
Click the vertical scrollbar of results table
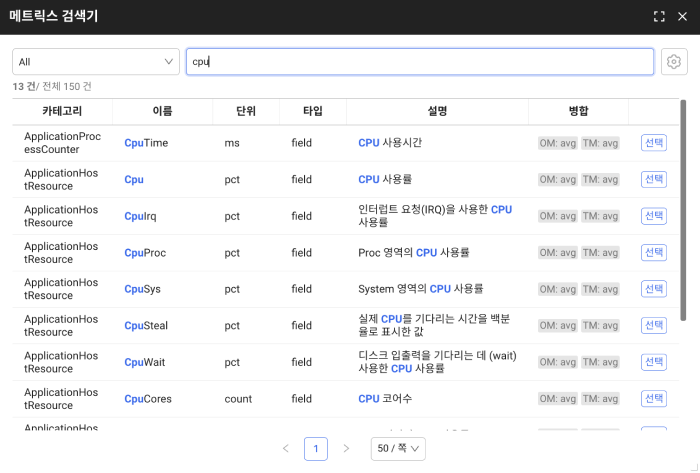tap(683, 210)
